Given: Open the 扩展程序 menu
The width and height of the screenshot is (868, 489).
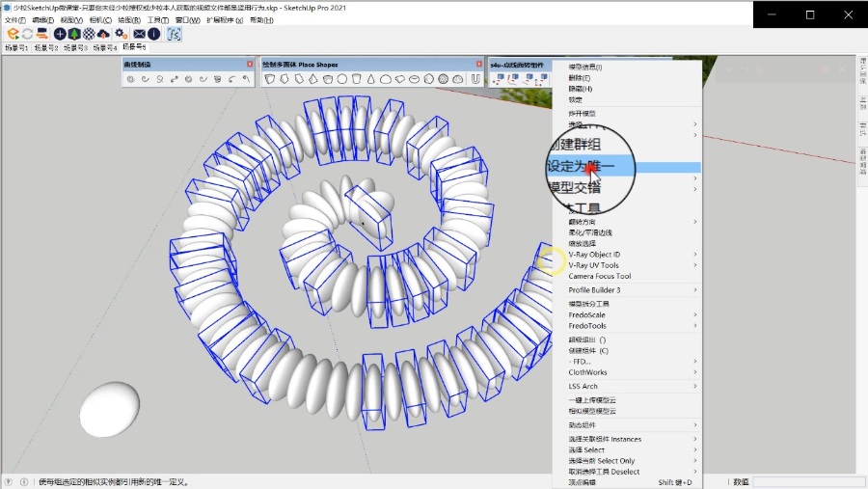Looking at the screenshot, I should [225, 20].
